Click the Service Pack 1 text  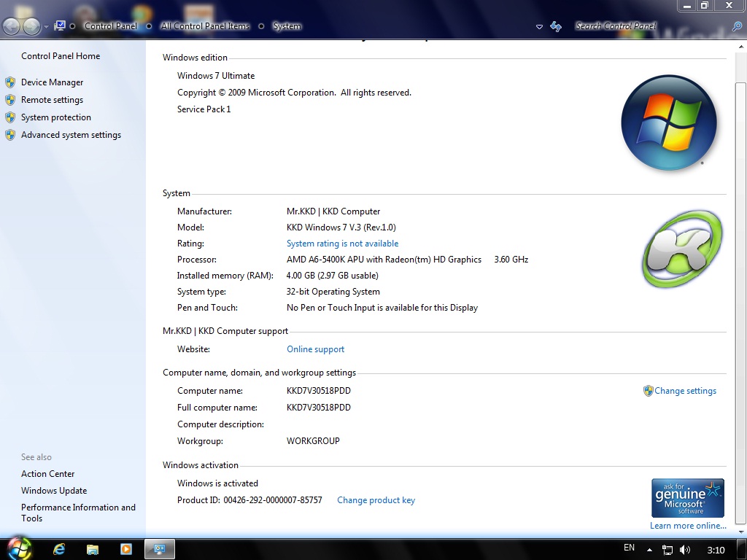[204, 109]
